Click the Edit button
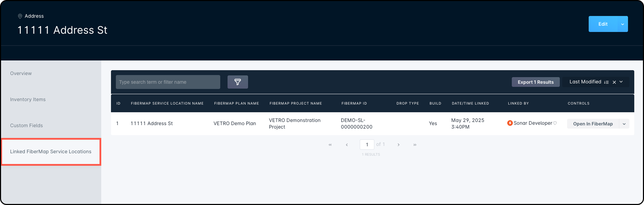The height and width of the screenshot is (205, 644). (x=603, y=24)
